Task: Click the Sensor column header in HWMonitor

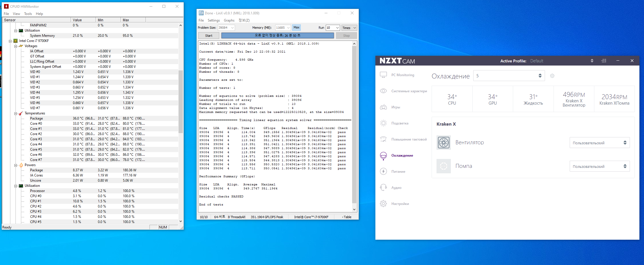Action: (36, 20)
